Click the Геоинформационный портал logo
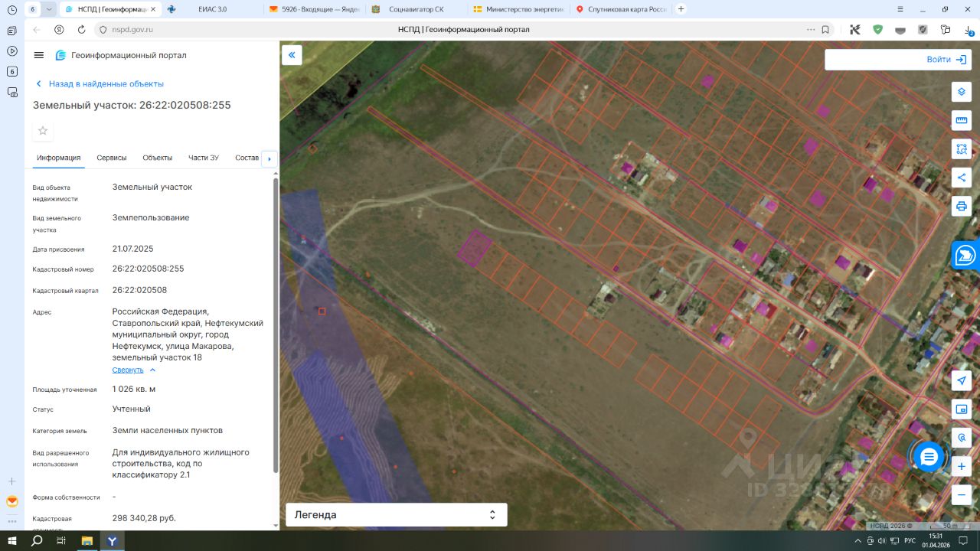Viewport: 980px width, 551px height. [121, 55]
